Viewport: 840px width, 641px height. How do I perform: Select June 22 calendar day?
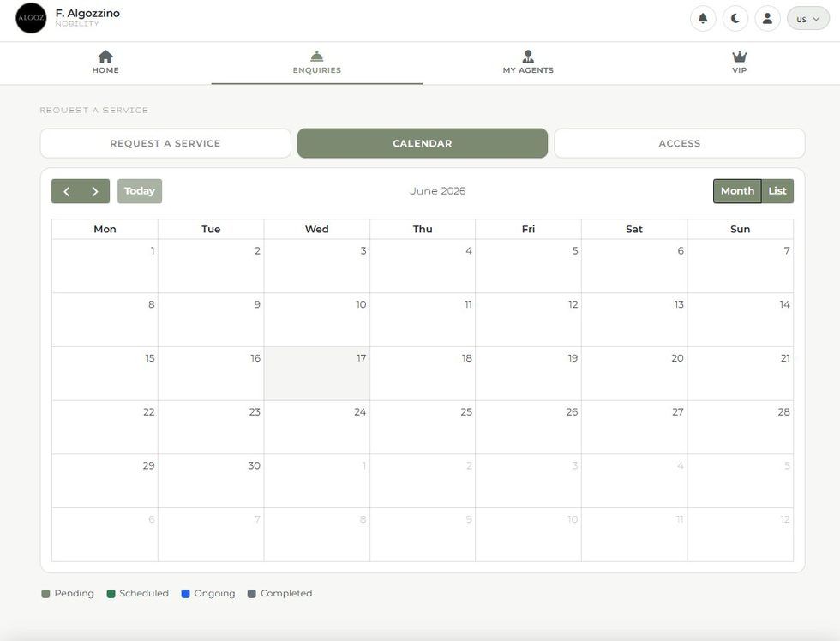pyautogui.click(x=105, y=428)
